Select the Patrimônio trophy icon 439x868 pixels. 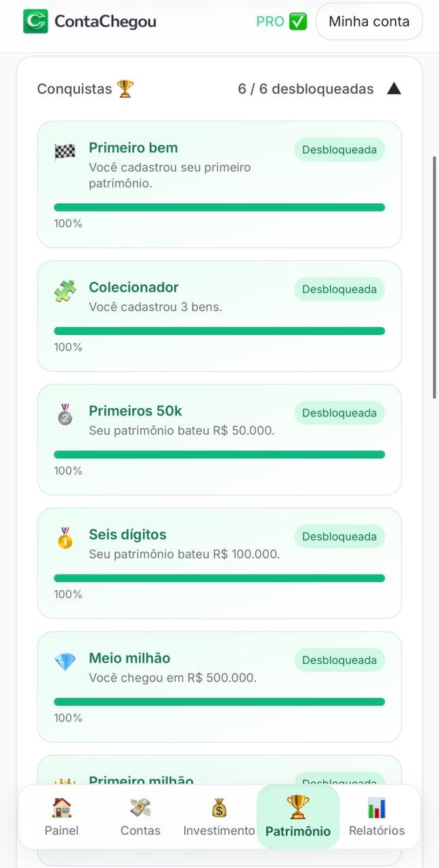tap(297, 806)
